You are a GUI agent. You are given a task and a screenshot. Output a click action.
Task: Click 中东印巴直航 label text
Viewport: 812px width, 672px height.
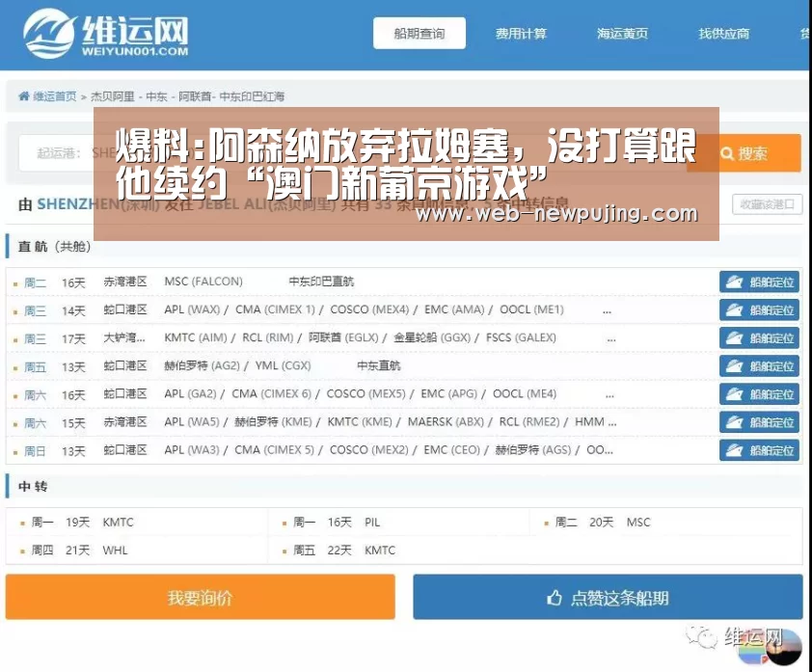point(321,282)
